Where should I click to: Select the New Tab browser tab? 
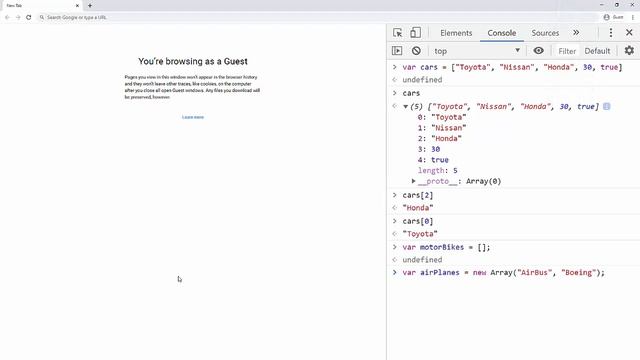click(41, 6)
